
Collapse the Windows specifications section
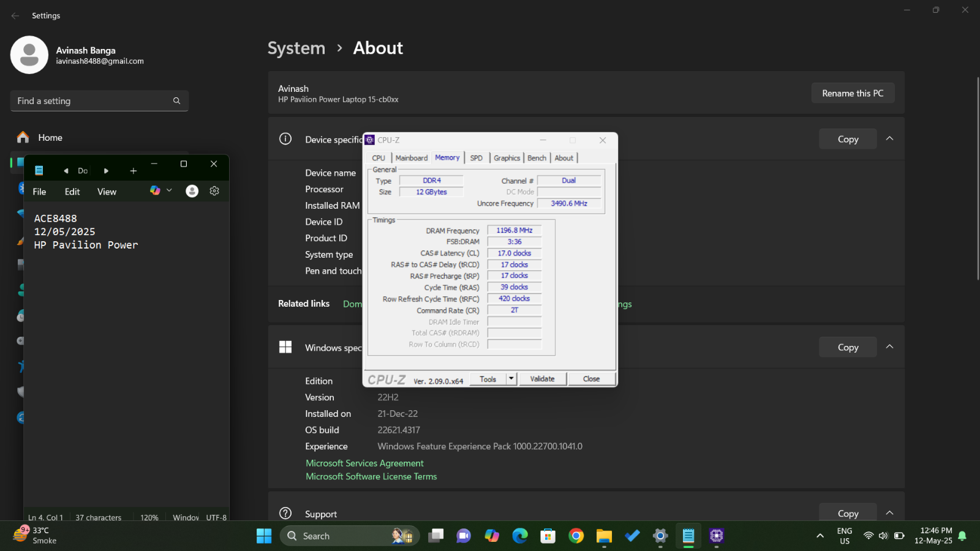coord(889,347)
